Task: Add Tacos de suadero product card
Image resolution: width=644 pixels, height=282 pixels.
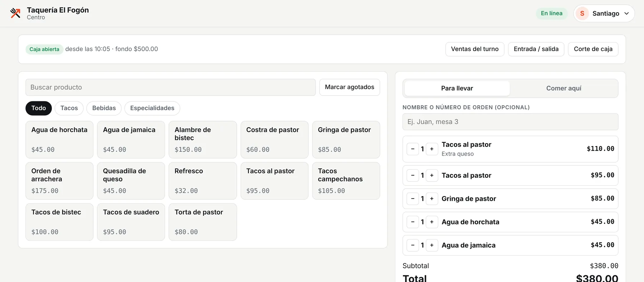Action: (131, 222)
